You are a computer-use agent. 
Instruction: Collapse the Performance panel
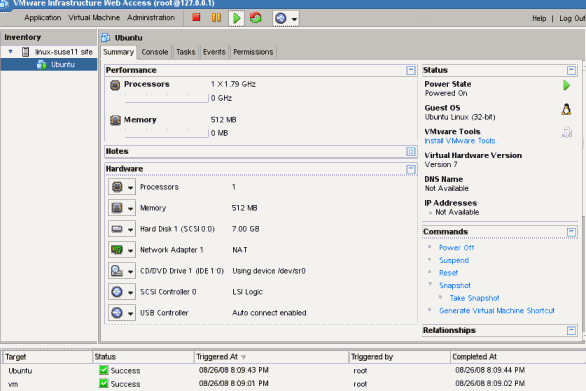(411, 70)
